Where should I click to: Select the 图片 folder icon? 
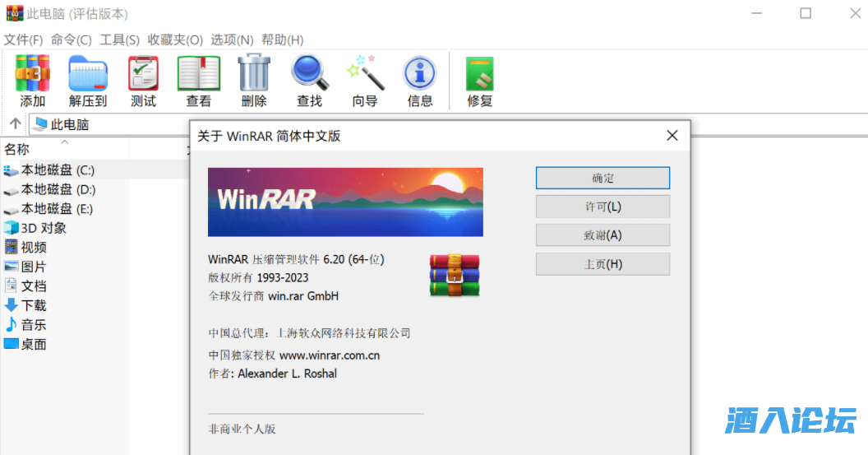tap(11, 267)
